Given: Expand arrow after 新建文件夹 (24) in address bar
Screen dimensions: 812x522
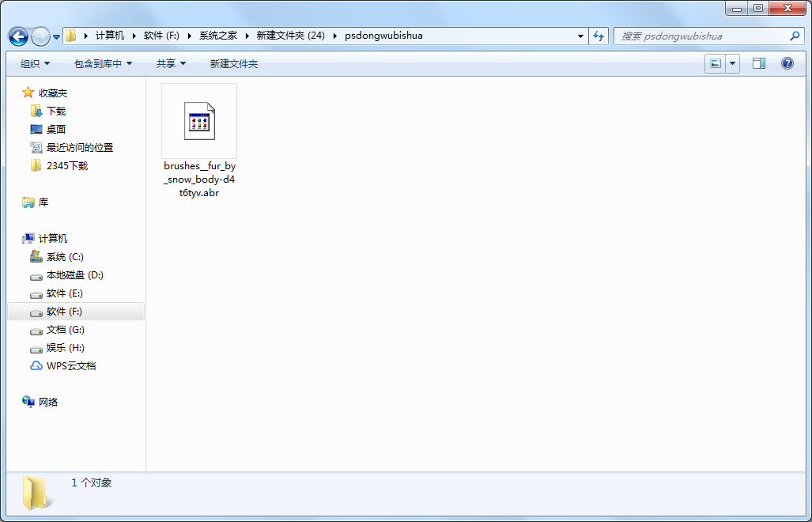Looking at the screenshot, I should coord(335,36).
